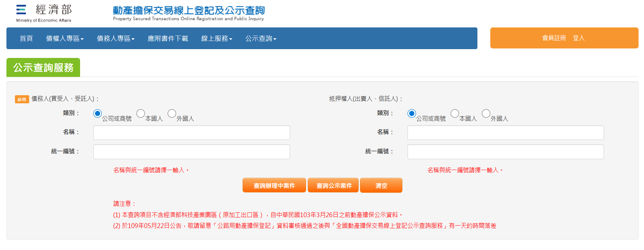The image size is (644, 250).
Task: Click the 會員註冊 link
Action: [554, 38]
